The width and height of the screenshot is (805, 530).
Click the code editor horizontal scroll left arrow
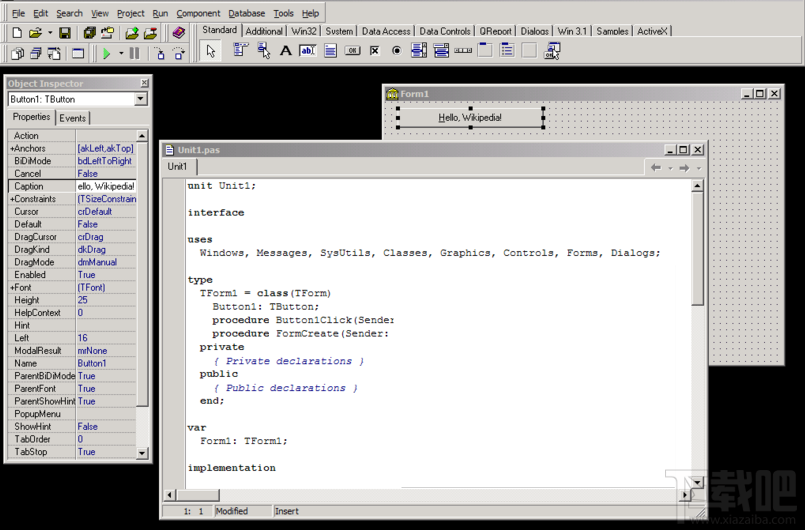170,495
